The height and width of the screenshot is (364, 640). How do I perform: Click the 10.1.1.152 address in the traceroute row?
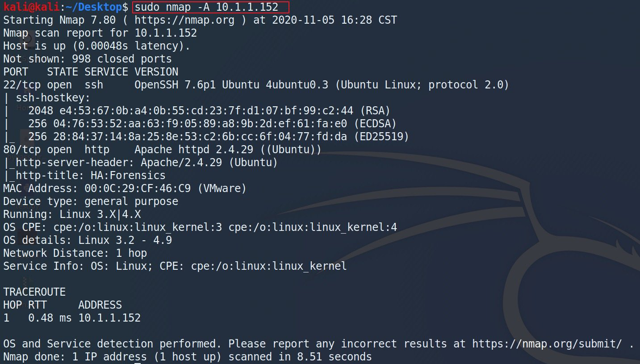pyautogui.click(x=109, y=318)
